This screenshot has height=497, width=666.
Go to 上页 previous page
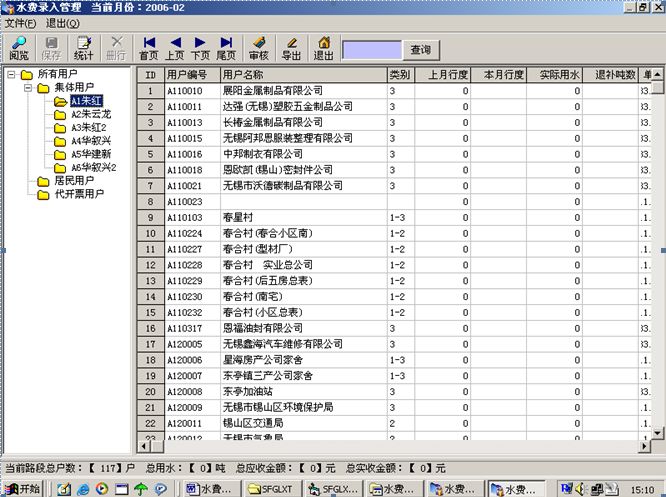pyautogui.click(x=175, y=48)
